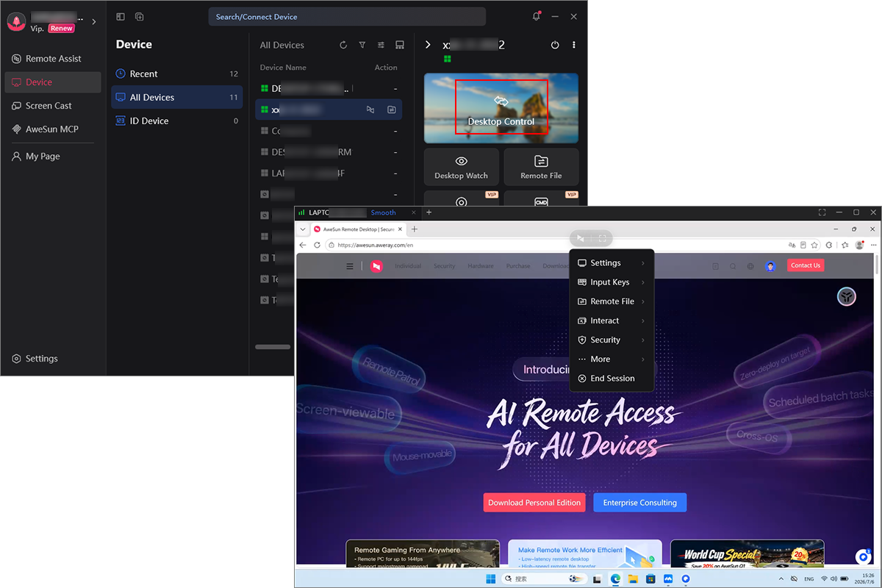Open the three-dot more menu for device

(x=574, y=45)
